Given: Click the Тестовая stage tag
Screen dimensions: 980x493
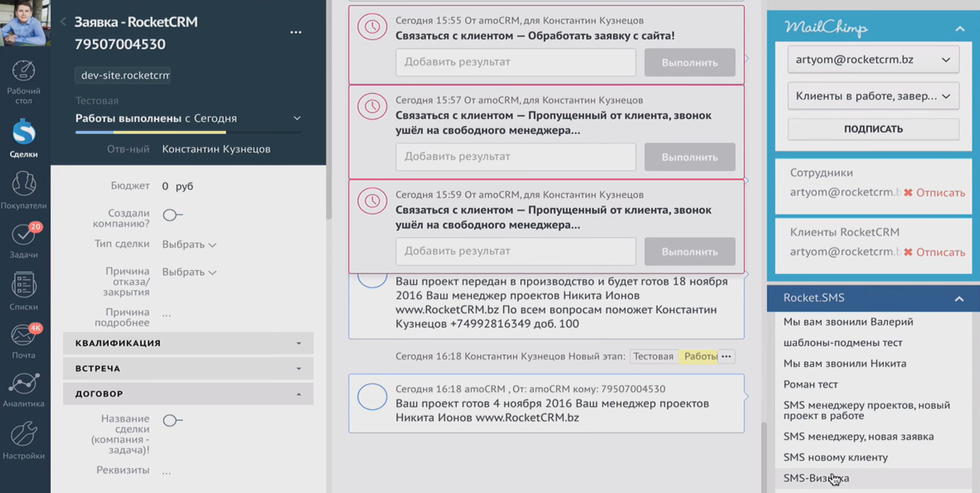Looking at the screenshot, I should 653,356.
